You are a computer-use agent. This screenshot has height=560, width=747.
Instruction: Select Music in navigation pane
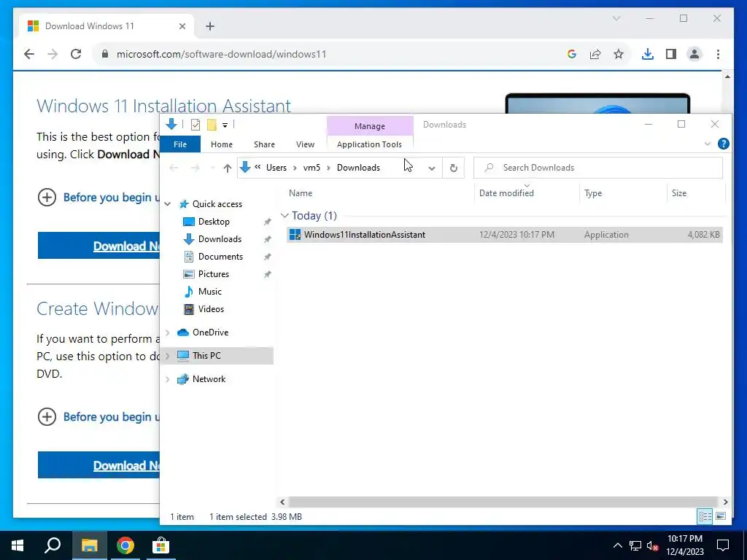[209, 292]
